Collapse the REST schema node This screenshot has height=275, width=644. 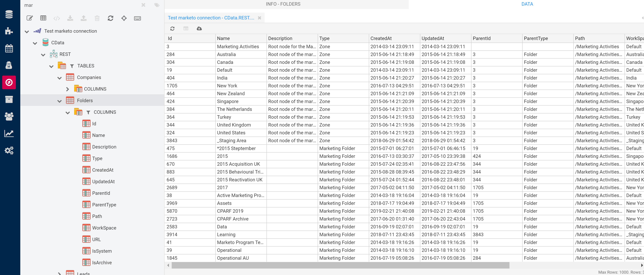coord(43,55)
